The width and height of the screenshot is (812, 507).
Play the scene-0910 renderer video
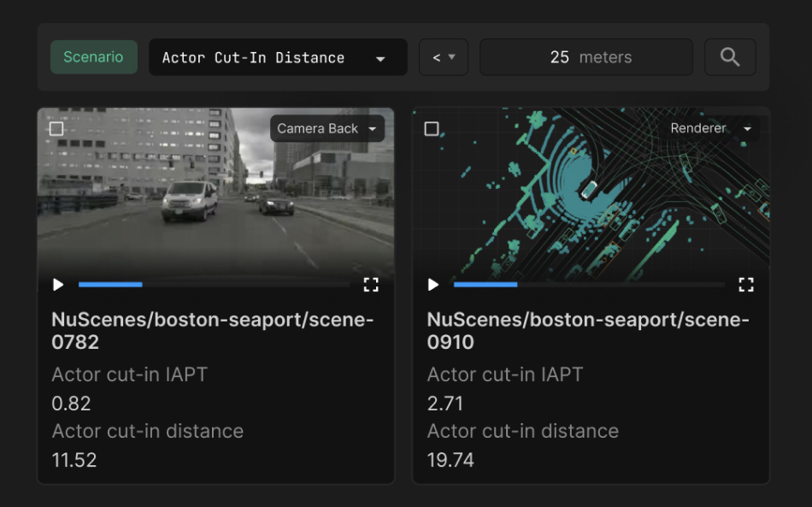tap(433, 285)
